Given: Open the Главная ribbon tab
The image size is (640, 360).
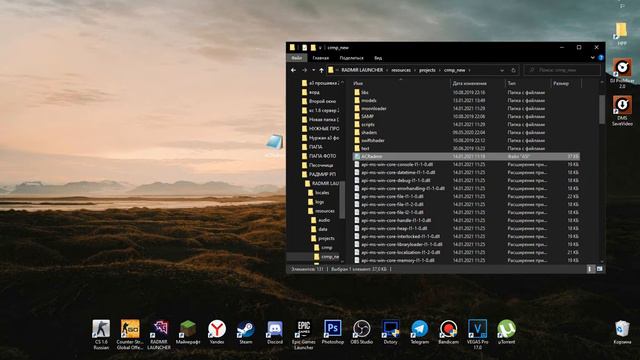Looking at the screenshot, I should [321, 58].
